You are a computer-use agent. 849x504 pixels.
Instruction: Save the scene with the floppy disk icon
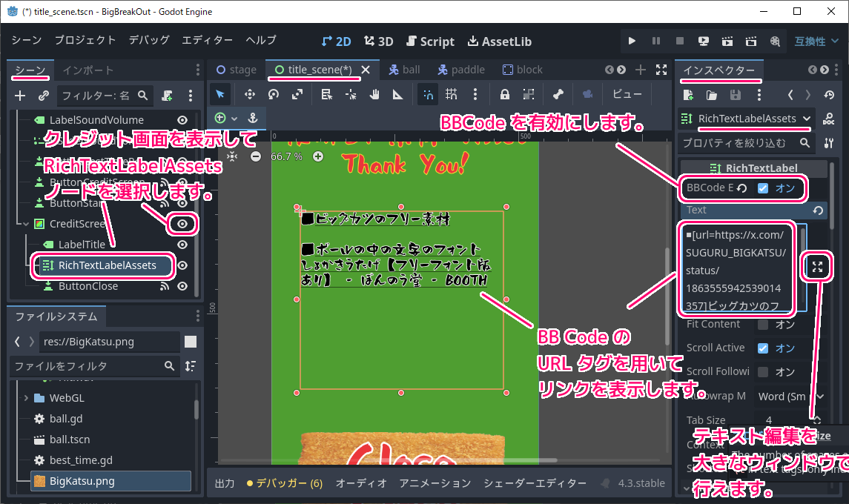735,95
